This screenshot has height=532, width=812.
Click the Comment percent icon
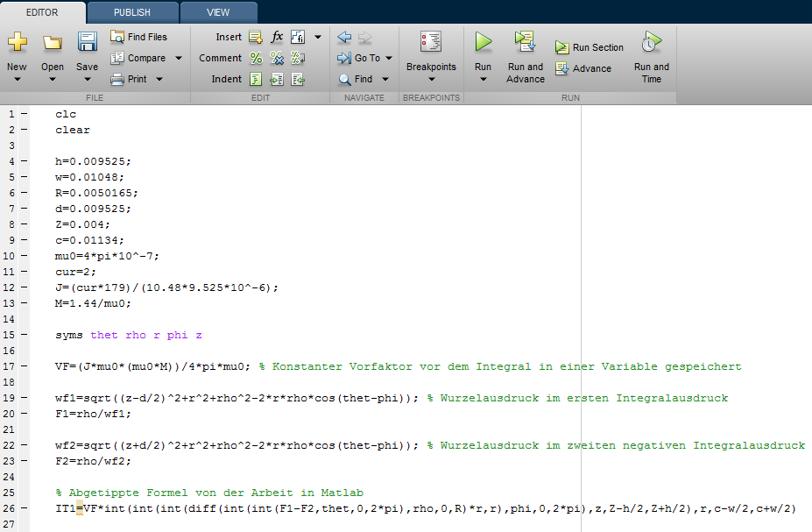(x=256, y=58)
